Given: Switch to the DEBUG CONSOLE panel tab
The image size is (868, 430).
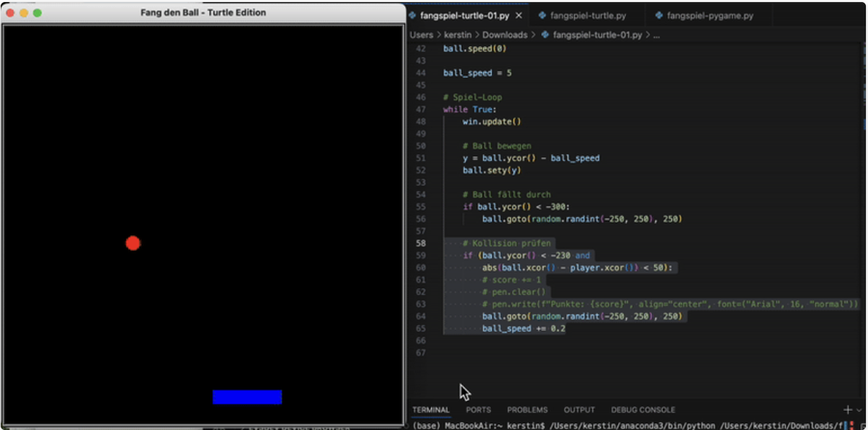Looking at the screenshot, I should [x=643, y=410].
